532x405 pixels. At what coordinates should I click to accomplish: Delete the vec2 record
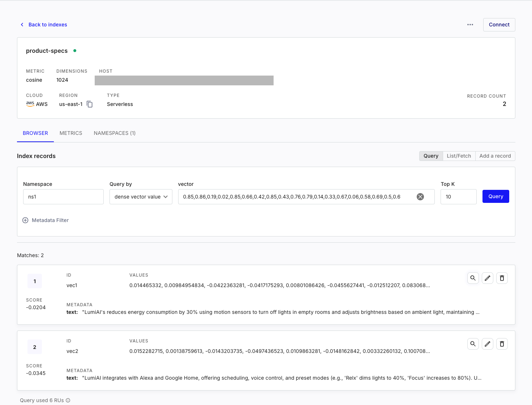click(502, 344)
